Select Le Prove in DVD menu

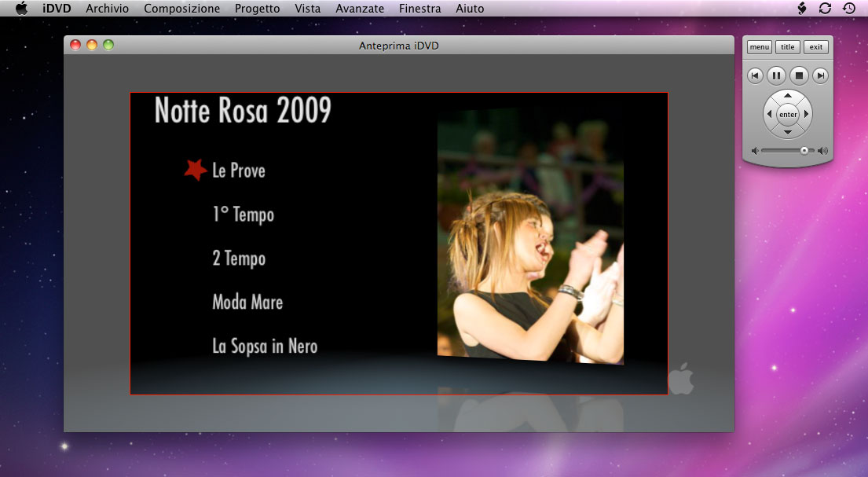[x=239, y=171]
